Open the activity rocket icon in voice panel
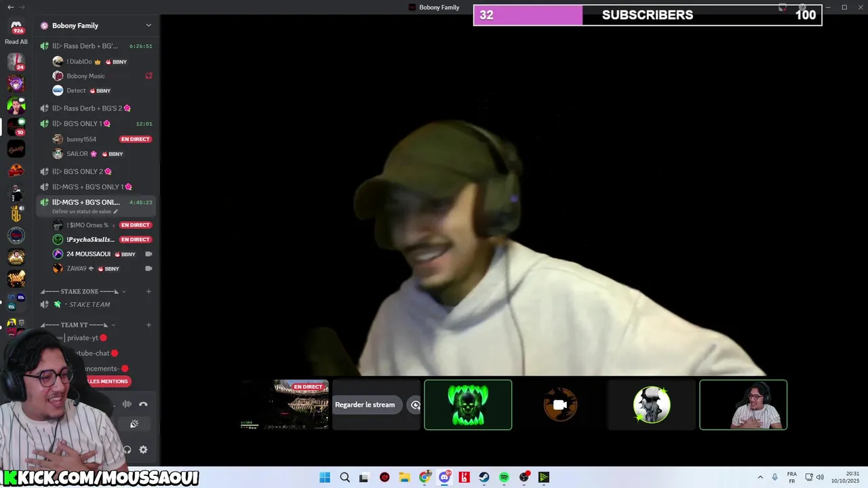The width and height of the screenshot is (868, 488). tap(134, 424)
